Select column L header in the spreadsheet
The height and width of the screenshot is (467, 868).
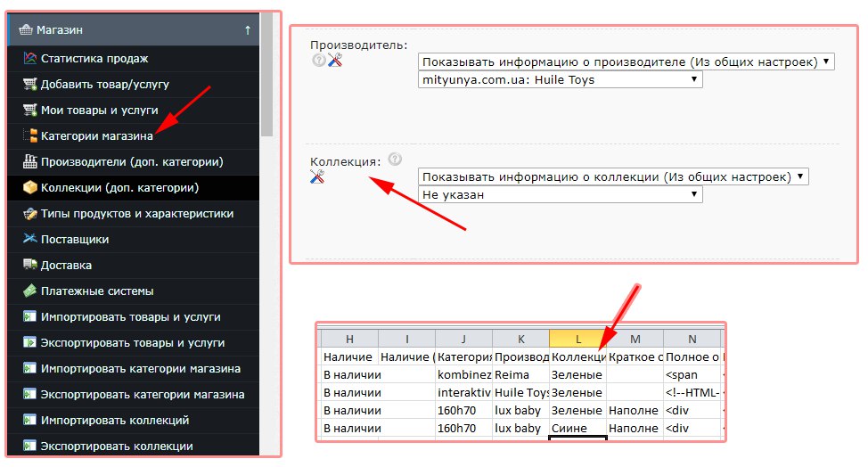pyautogui.click(x=577, y=339)
